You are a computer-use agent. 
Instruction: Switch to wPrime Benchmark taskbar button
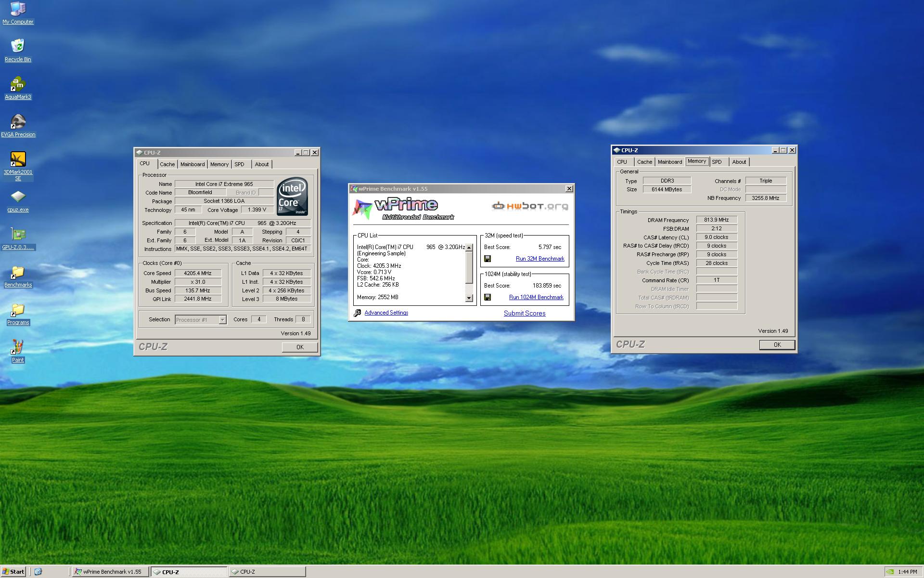pos(111,572)
